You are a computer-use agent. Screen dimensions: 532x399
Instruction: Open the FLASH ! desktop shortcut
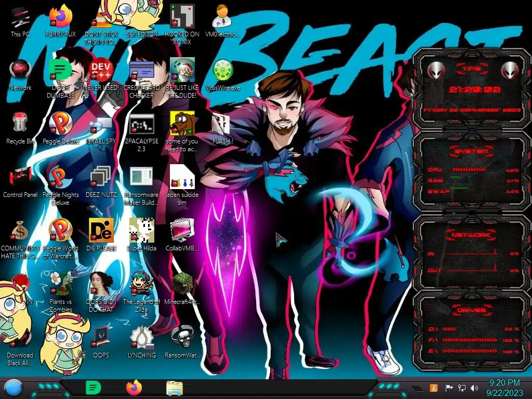222,129
